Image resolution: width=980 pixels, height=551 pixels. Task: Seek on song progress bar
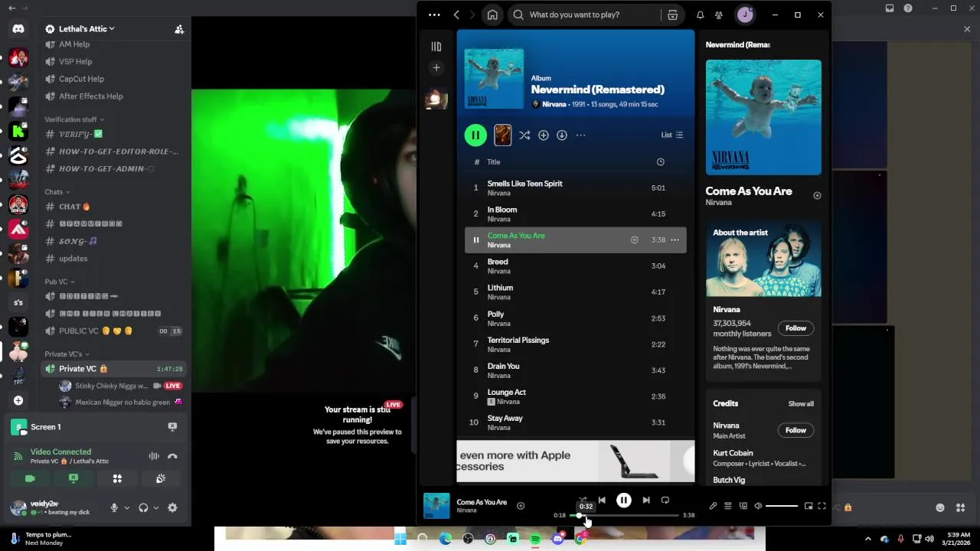[624, 515]
